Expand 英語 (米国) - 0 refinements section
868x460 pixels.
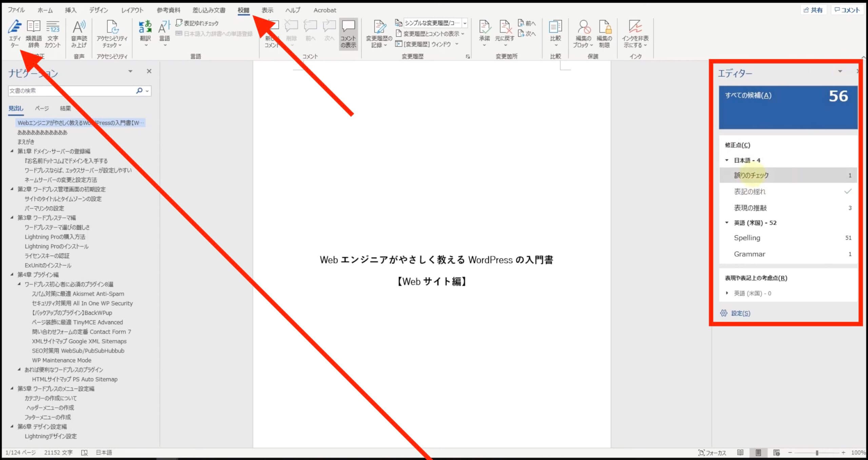tap(727, 293)
